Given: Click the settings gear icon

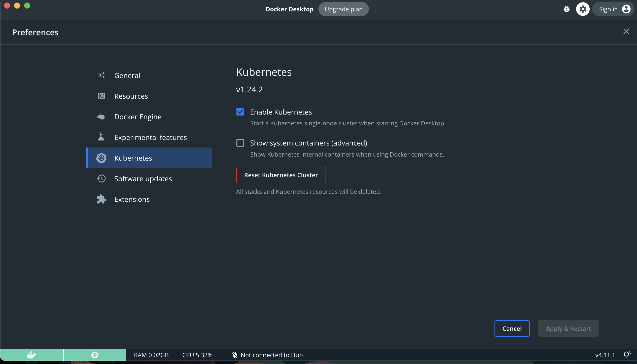Looking at the screenshot, I should (583, 9).
